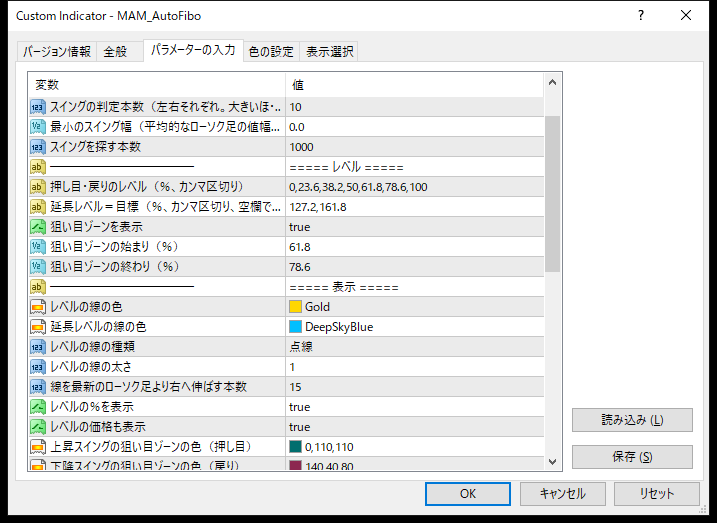Click color icon beside 上昇スイングの狙い目ゾーンの色
This screenshot has height=523, width=717.
[x=37, y=447]
